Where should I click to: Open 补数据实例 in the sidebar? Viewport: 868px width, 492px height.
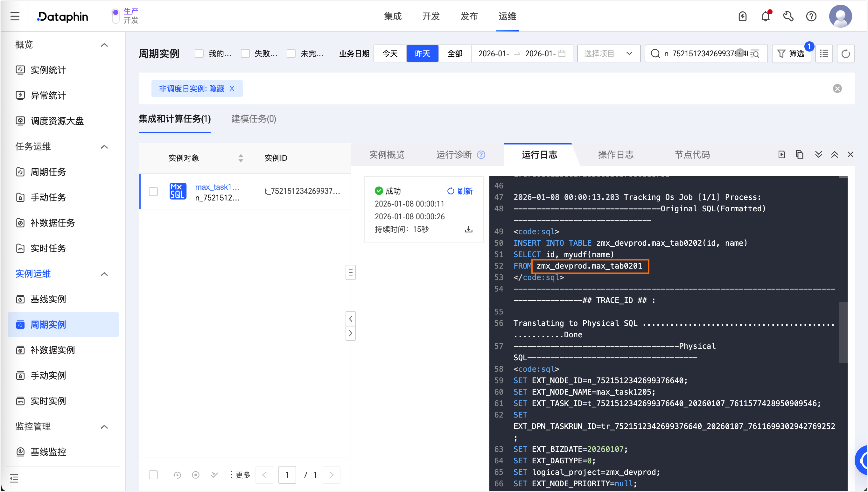(x=63, y=350)
